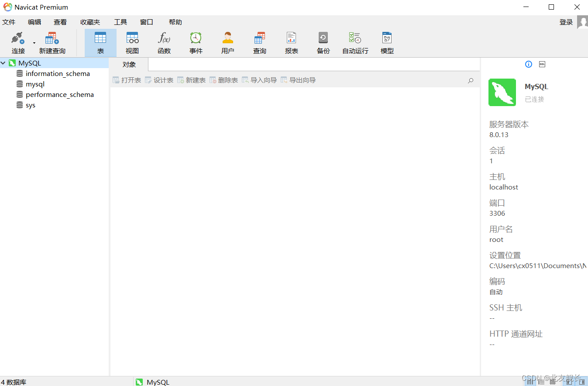Toggle the right information pane
588x386 pixels.
(581, 382)
